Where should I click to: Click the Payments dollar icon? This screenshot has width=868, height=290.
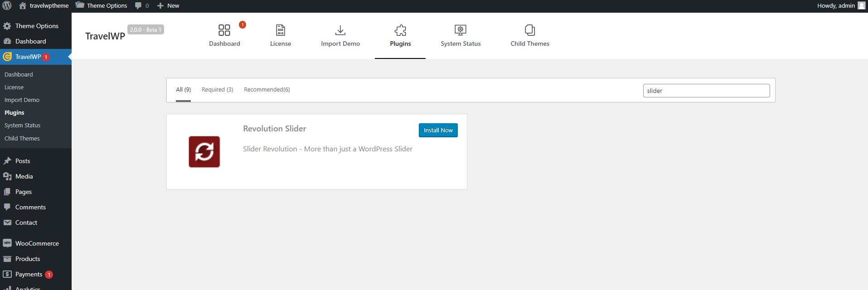click(x=7, y=274)
